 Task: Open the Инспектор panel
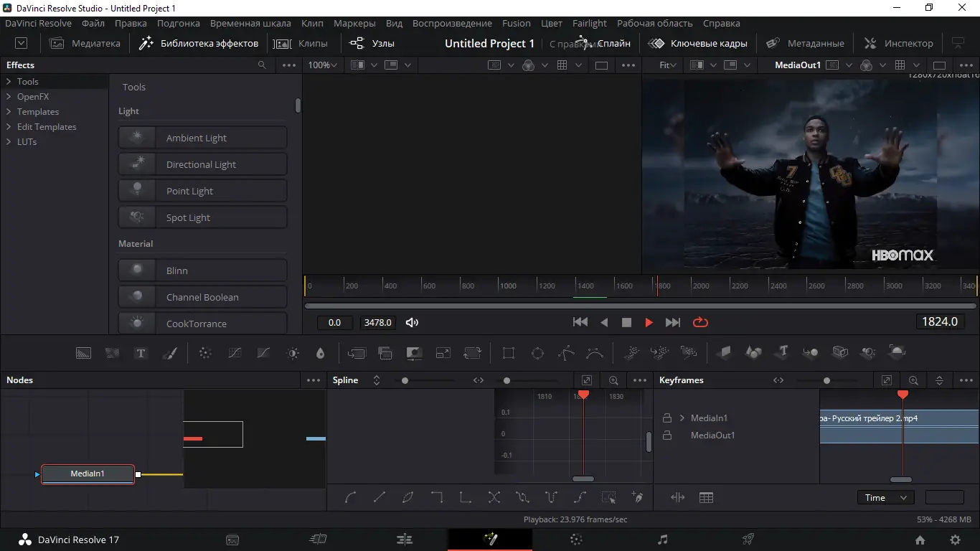(899, 44)
